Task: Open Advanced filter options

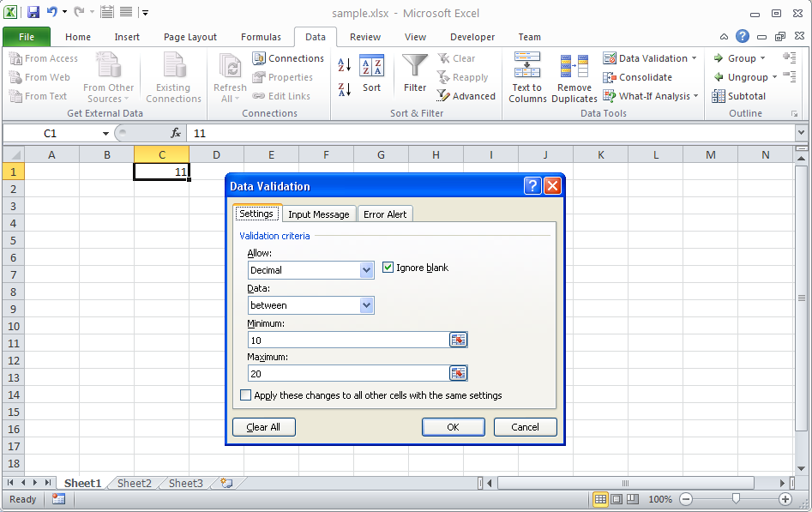Action: click(x=466, y=96)
